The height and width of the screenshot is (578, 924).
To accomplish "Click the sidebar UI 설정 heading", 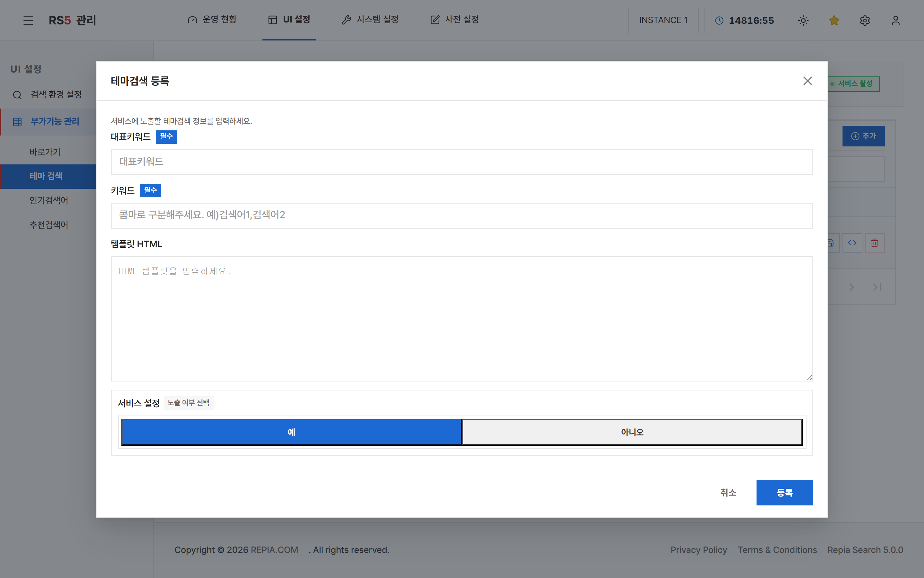I will point(26,69).
